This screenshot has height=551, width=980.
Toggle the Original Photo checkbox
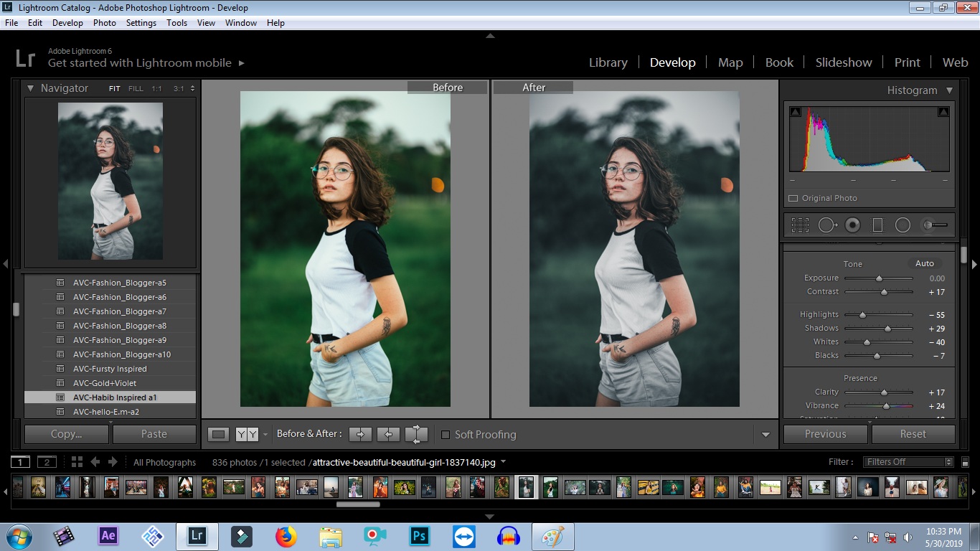[793, 198]
